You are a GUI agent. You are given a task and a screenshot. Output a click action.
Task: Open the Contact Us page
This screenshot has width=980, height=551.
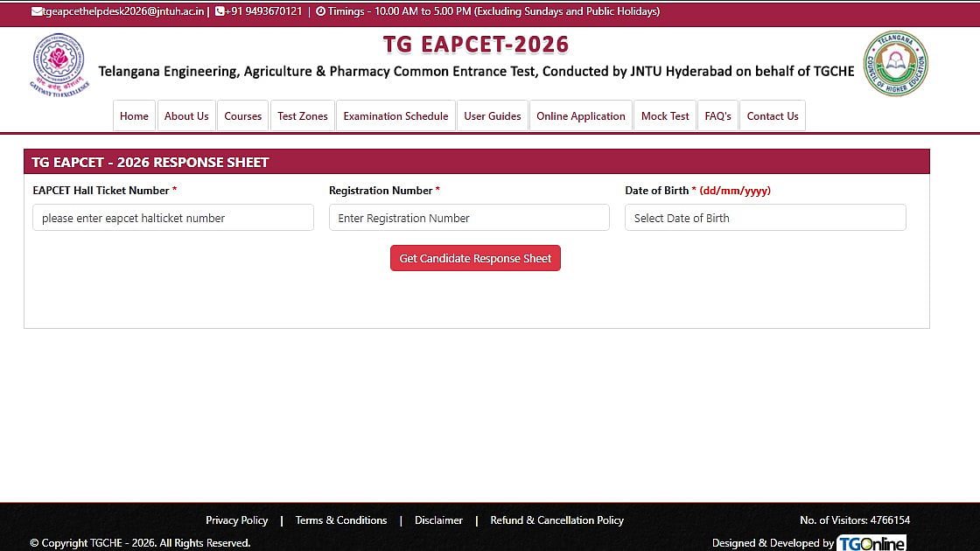773,116
